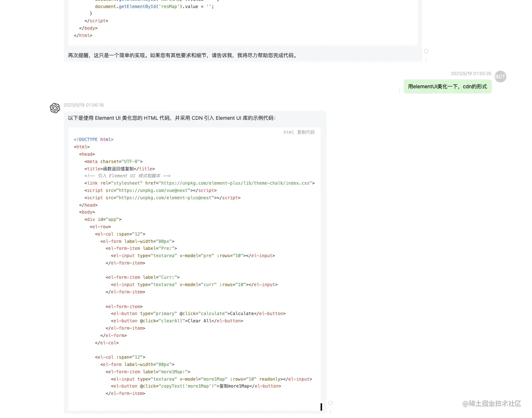Click the el-input v-model="curr" line
532x418 pixels.
(194, 285)
